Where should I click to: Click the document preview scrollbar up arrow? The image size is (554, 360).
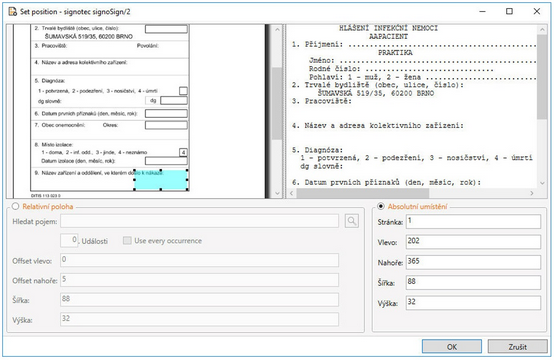pos(277,29)
